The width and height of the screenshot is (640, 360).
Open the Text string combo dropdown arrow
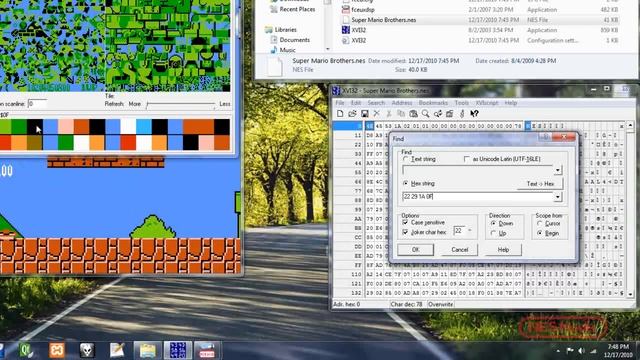pyautogui.click(x=558, y=170)
